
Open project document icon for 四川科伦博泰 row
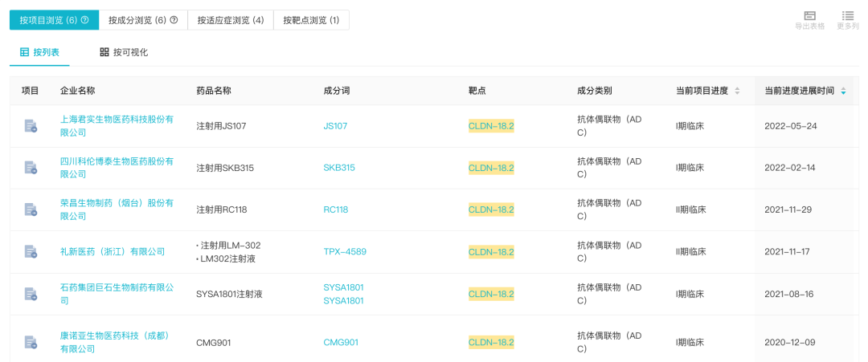tap(31, 168)
